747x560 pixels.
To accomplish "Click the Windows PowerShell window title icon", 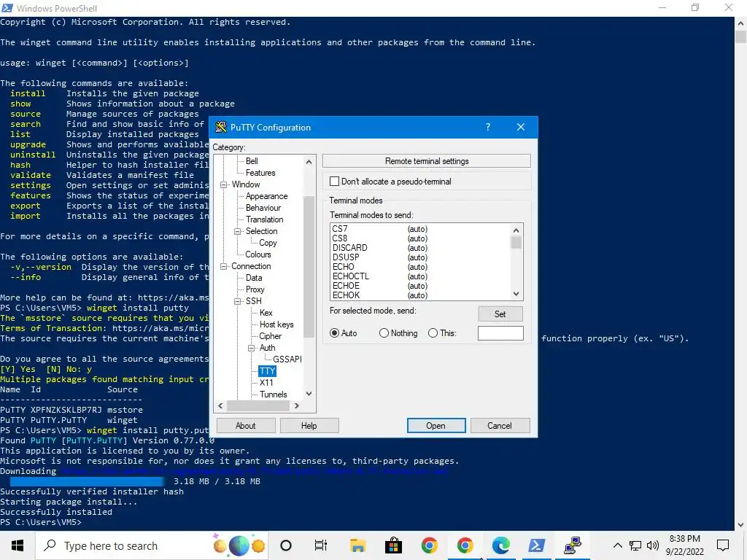I will click(x=7, y=8).
